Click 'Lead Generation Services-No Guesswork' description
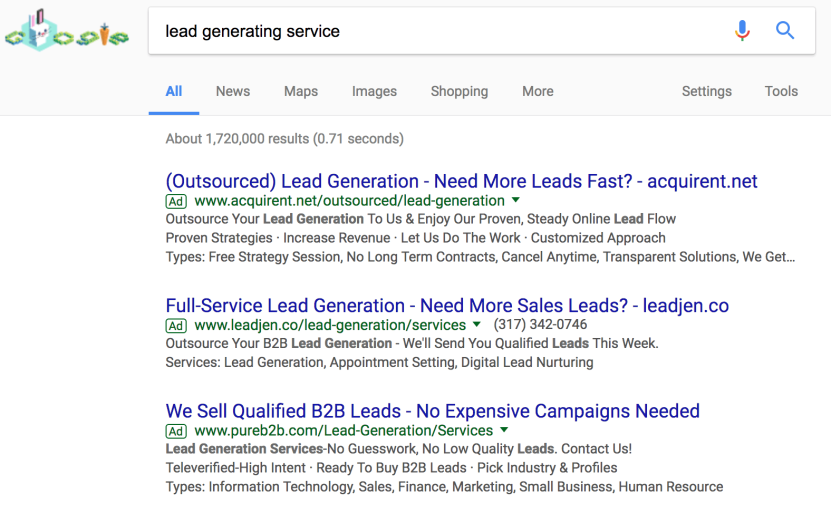Image resolution: width=831 pixels, height=522 pixels. click(399, 449)
